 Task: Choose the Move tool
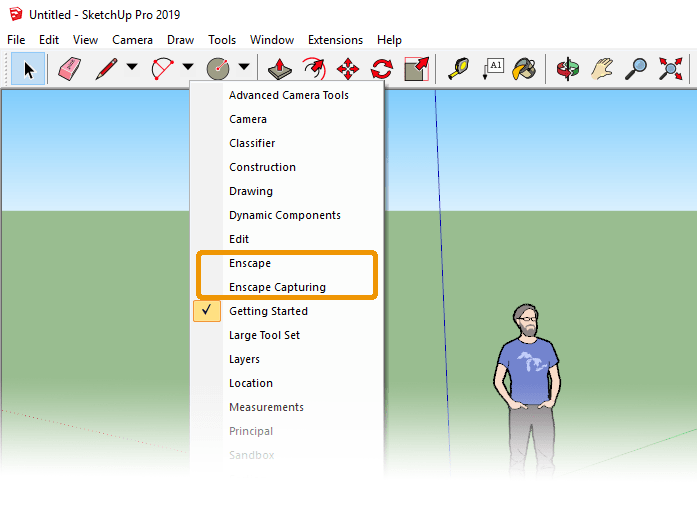tap(348, 69)
